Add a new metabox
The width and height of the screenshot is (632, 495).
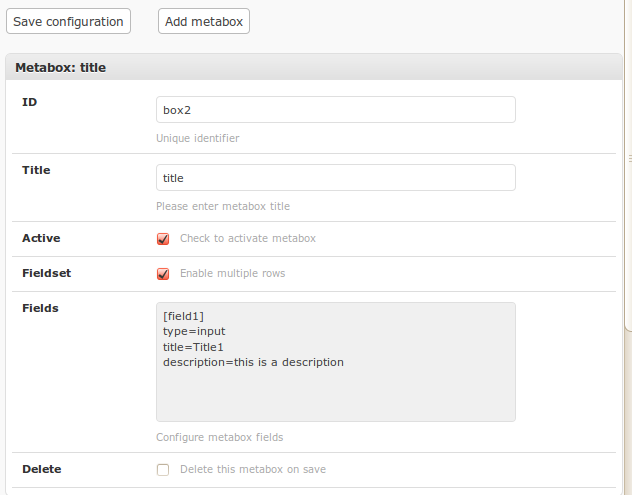click(x=204, y=21)
